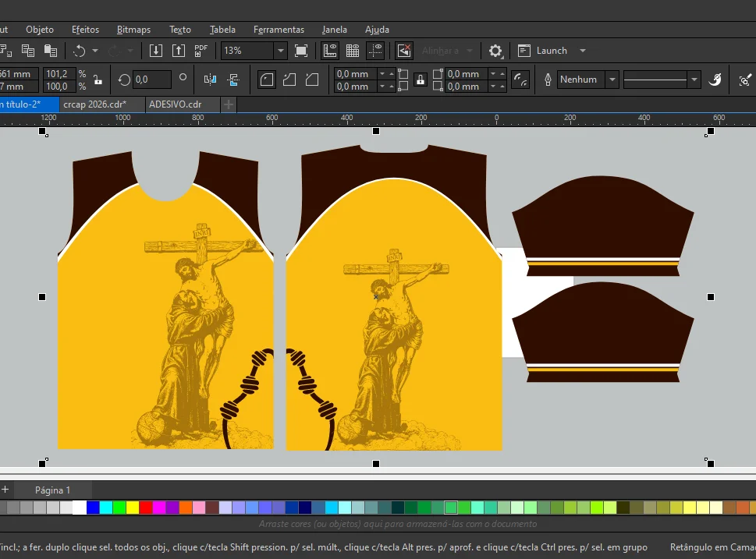Click the Export icon with up arrow
Viewport: 756px width, 559px height.
point(179,51)
